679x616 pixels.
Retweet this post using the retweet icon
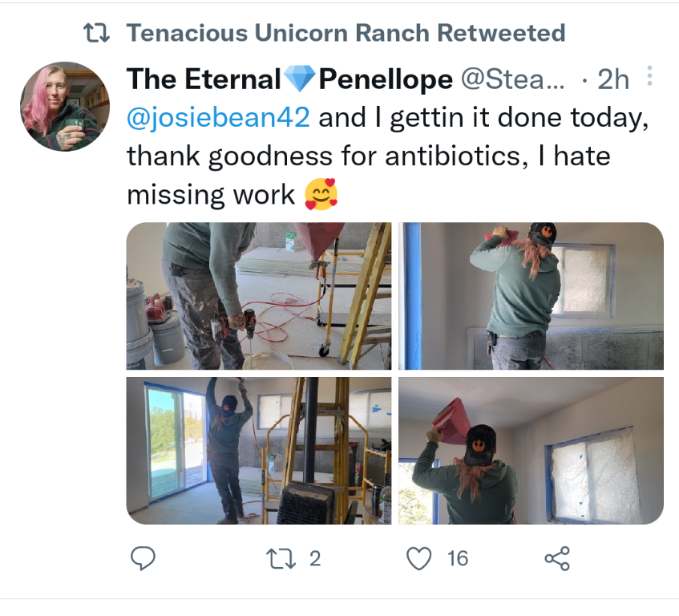tap(281, 558)
